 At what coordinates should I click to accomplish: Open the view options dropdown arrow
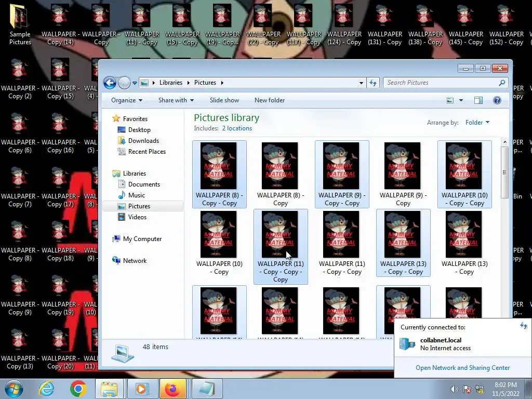[461, 100]
